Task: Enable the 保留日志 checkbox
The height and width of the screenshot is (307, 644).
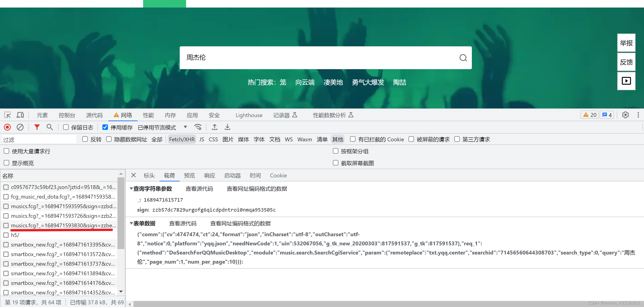Action: (x=66, y=127)
